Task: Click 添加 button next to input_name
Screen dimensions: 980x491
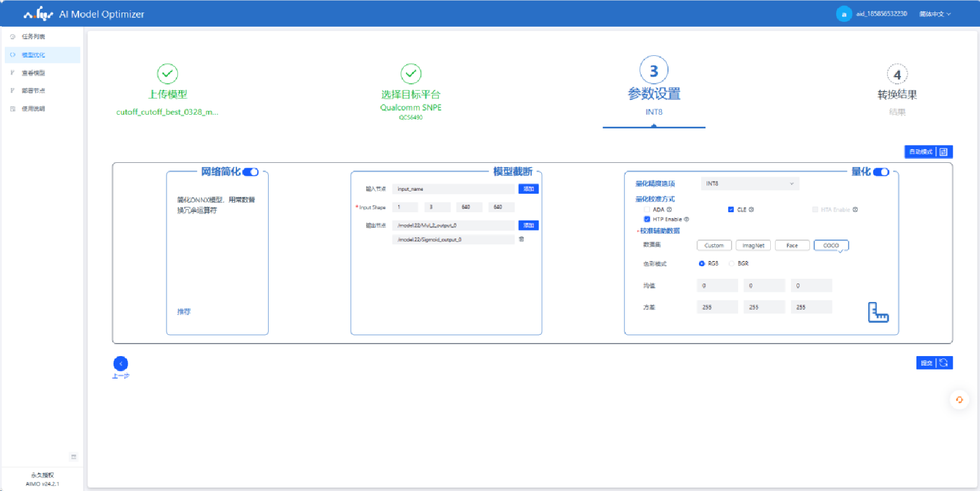Action: pyautogui.click(x=528, y=189)
